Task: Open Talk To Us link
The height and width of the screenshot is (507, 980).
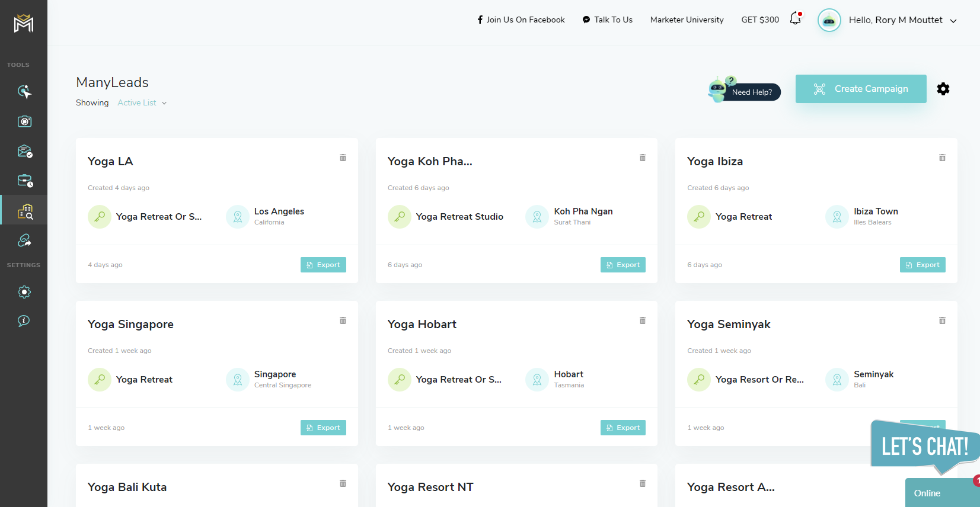Action: point(608,20)
